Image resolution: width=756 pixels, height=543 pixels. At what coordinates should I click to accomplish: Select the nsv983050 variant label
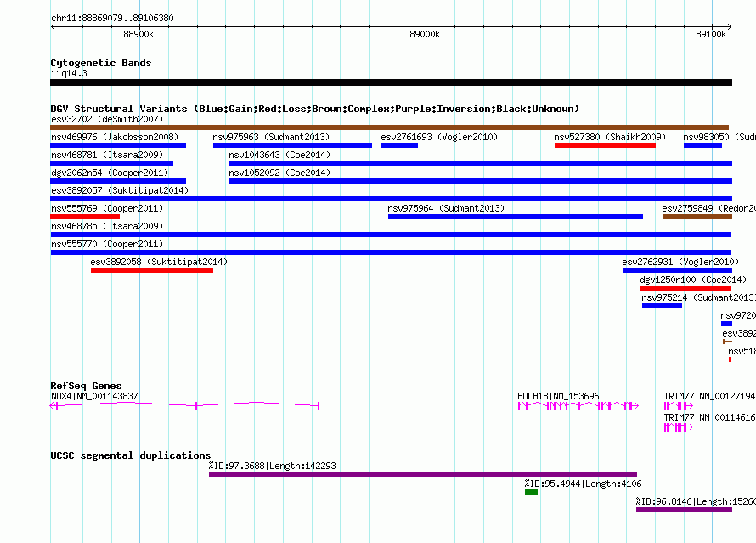(x=719, y=137)
